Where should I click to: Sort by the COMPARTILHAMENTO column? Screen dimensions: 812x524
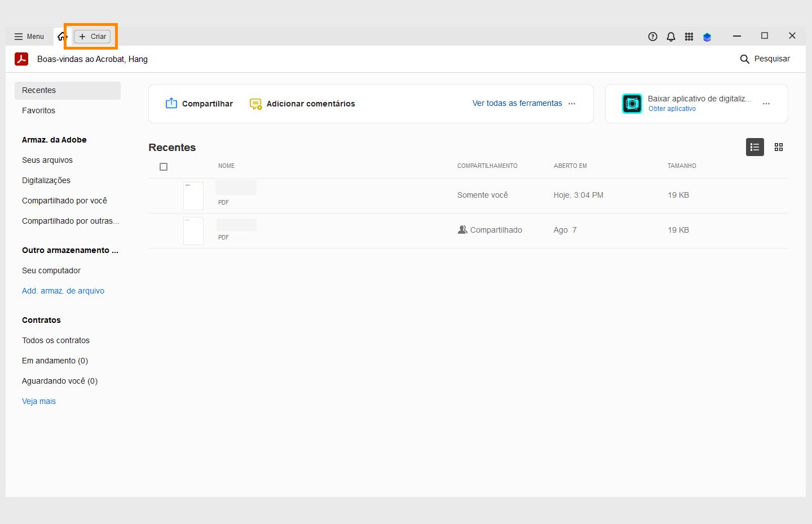tap(487, 166)
